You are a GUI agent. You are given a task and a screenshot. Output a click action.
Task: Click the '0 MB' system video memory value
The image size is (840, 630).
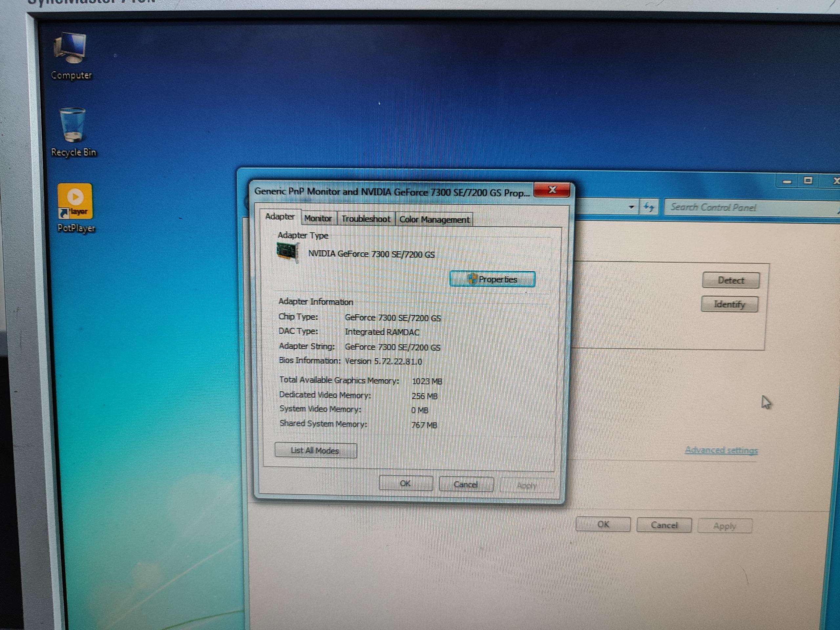coord(420,410)
